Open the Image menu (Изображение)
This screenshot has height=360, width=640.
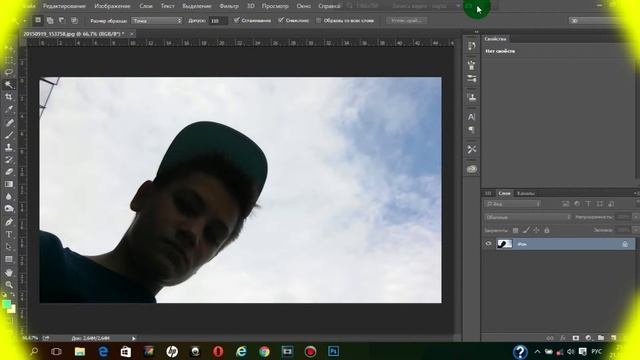click(x=112, y=6)
